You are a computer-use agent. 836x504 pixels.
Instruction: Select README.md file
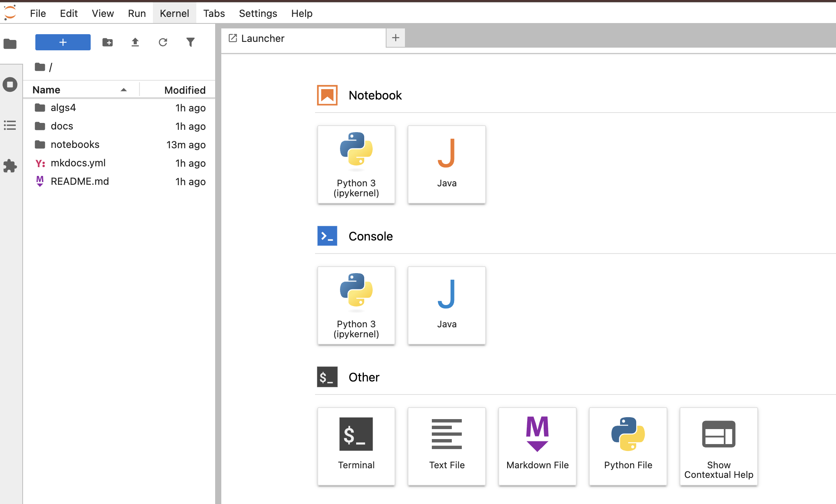pyautogui.click(x=119, y=182)
